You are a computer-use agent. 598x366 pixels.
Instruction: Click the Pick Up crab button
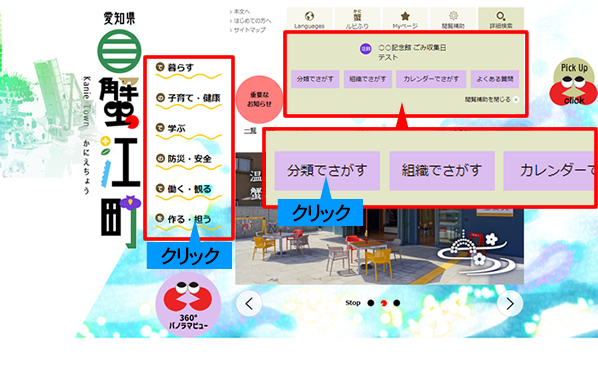click(574, 82)
